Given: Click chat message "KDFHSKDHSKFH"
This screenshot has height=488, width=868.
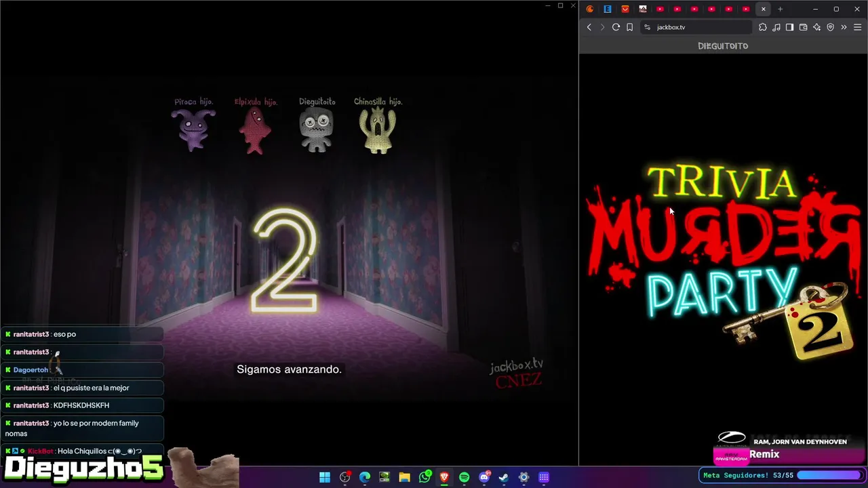Looking at the screenshot, I should [81, 405].
